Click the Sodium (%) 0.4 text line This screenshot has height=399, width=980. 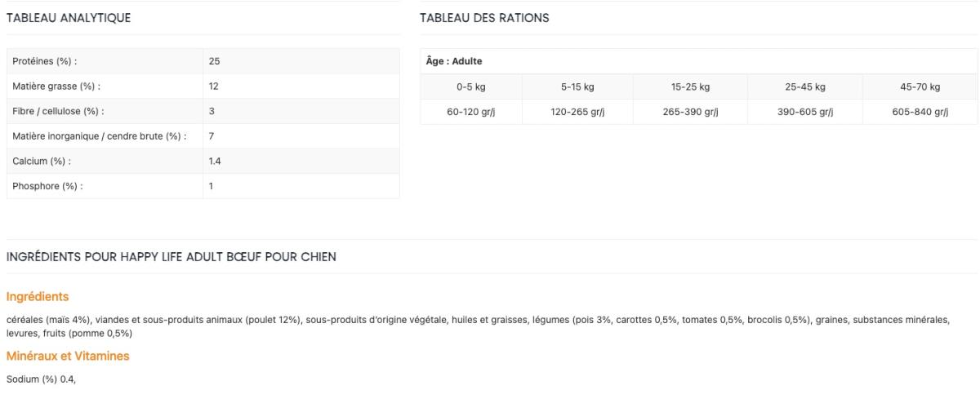tap(41, 379)
